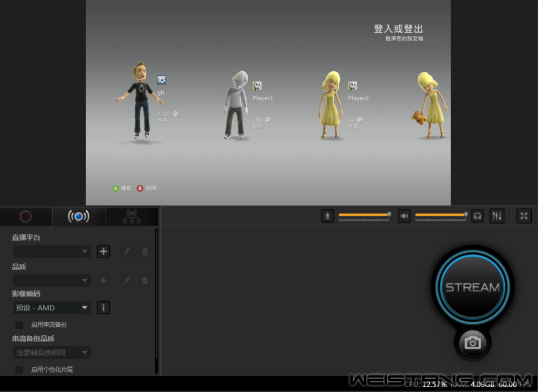Image resolution: width=538 pixels, height=392 pixels.
Task: Expand the 预设 - AMD encoder dropdown
Action: pos(52,307)
